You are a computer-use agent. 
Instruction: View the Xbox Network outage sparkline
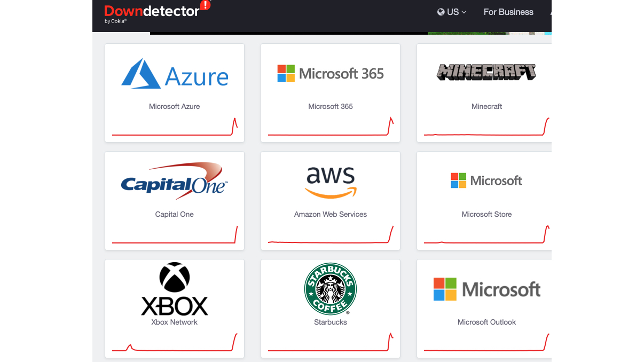(x=175, y=343)
